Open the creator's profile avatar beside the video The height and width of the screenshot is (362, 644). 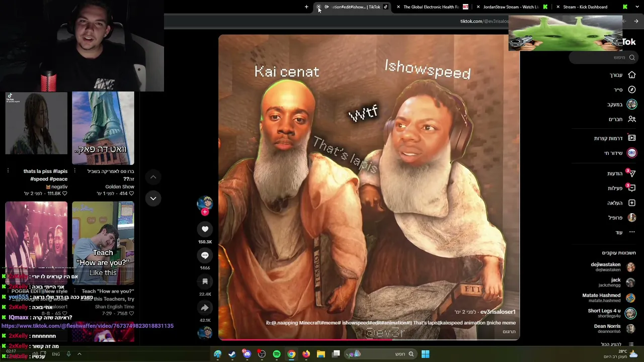(205, 203)
